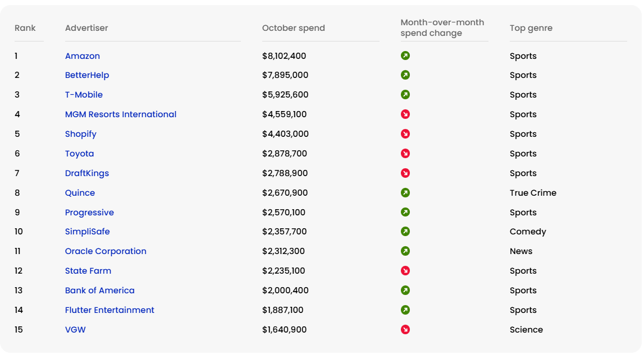Click the red down arrow for Shopify
The height and width of the screenshot is (355, 644).
tap(405, 134)
